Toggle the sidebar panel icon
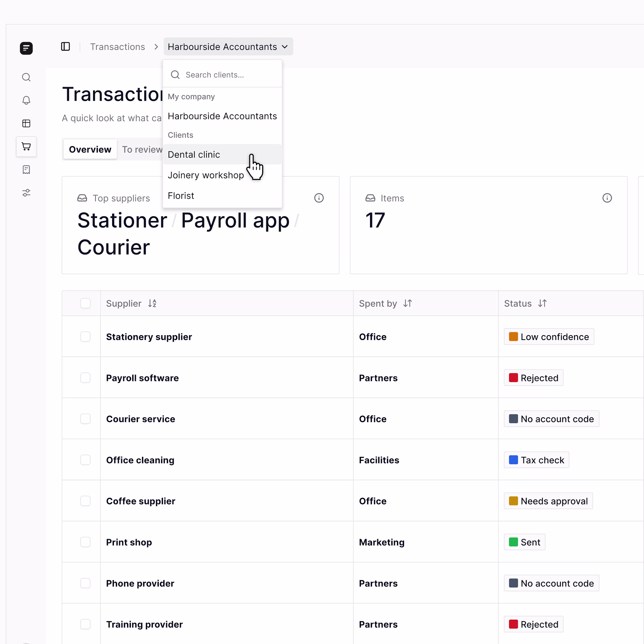Image resolution: width=644 pixels, height=644 pixels. (65, 47)
